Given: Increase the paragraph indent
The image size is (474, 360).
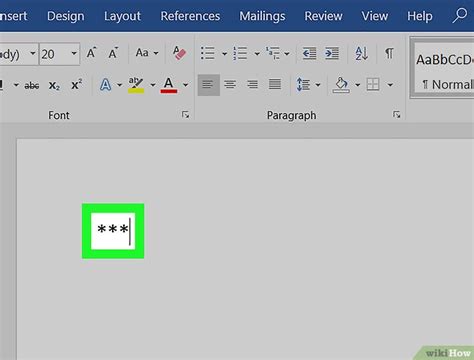Looking at the screenshot, I should click(x=332, y=53).
